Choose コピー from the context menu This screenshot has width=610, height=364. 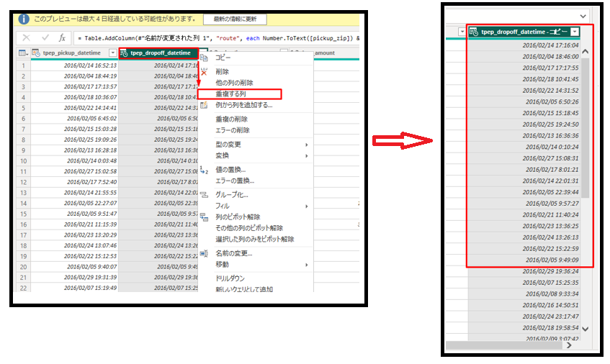click(223, 58)
